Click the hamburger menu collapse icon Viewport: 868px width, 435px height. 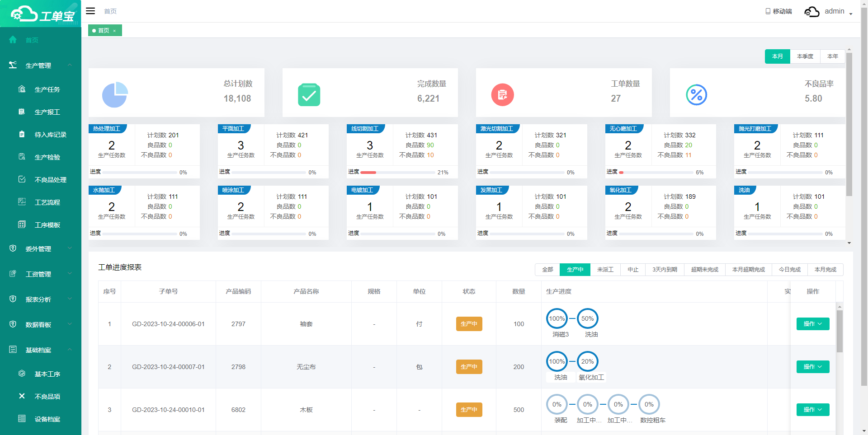click(90, 11)
